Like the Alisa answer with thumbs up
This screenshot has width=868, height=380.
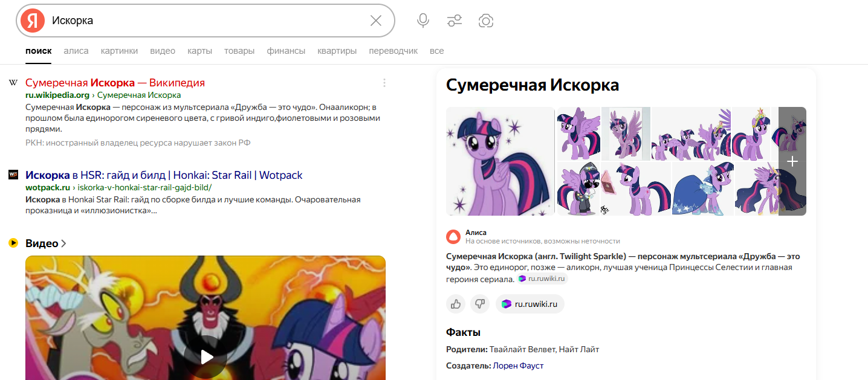456,304
